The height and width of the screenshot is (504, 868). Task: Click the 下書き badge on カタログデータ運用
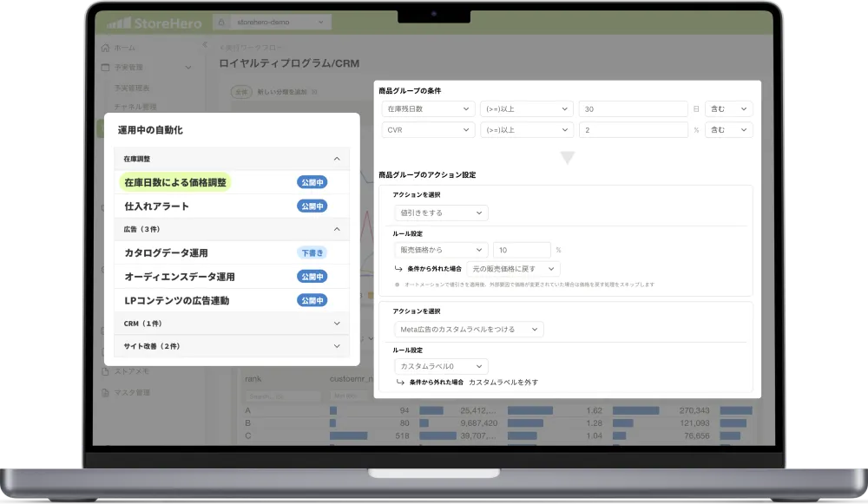click(x=312, y=253)
